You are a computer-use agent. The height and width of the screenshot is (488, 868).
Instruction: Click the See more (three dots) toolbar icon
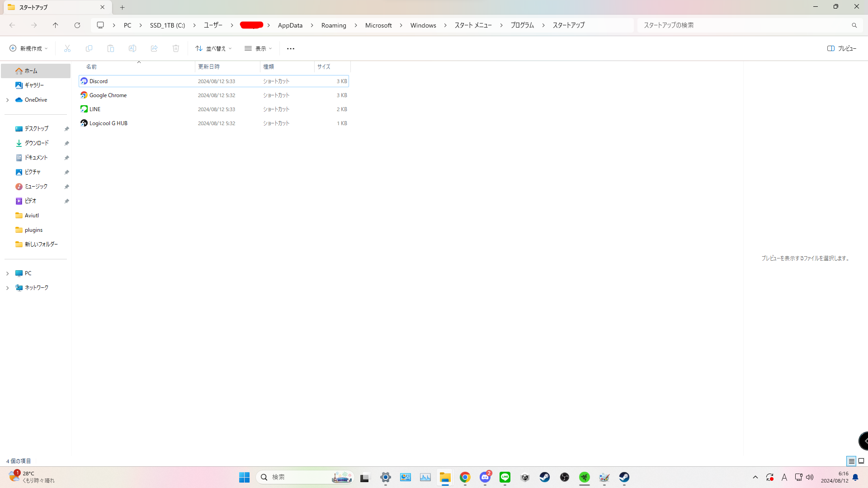tap(291, 48)
